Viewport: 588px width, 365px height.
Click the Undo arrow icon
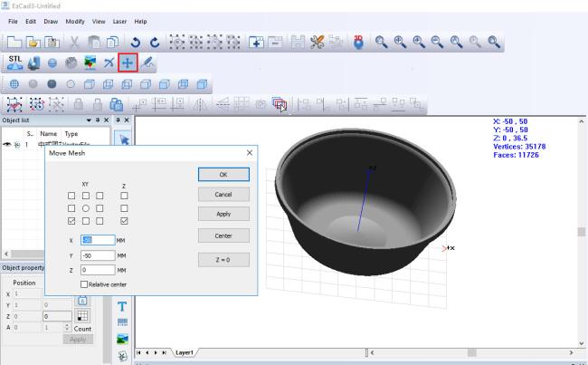tap(136, 42)
